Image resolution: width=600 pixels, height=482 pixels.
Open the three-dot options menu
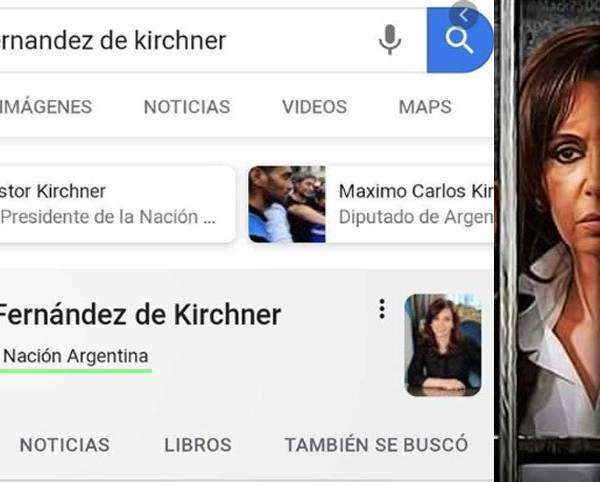tap(382, 309)
